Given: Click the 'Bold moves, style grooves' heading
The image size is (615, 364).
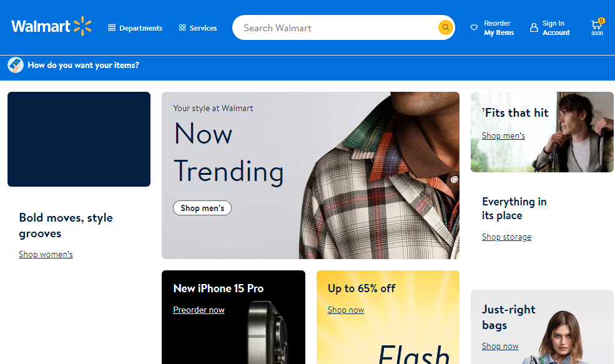Looking at the screenshot, I should (66, 225).
